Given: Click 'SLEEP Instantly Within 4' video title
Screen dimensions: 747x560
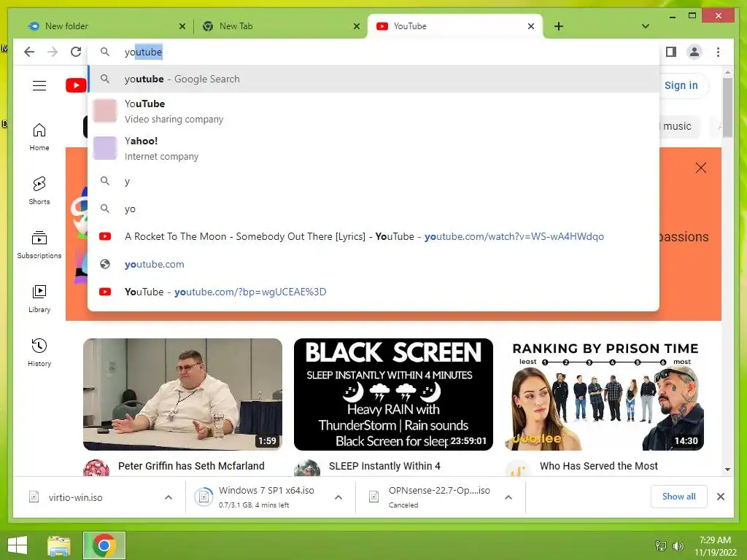Looking at the screenshot, I should pyautogui.click(x=384, y=466).
